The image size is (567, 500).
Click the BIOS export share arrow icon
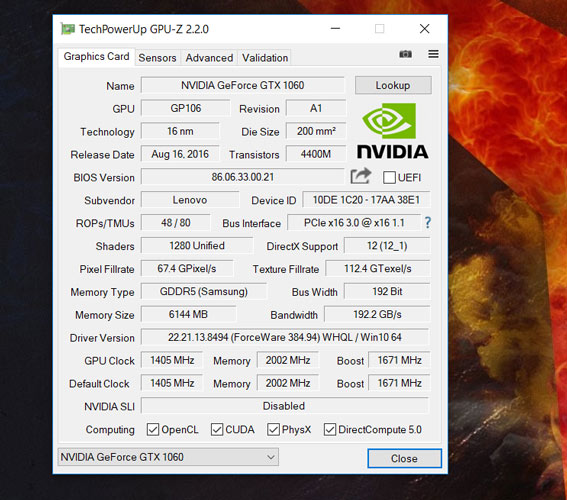361,176
